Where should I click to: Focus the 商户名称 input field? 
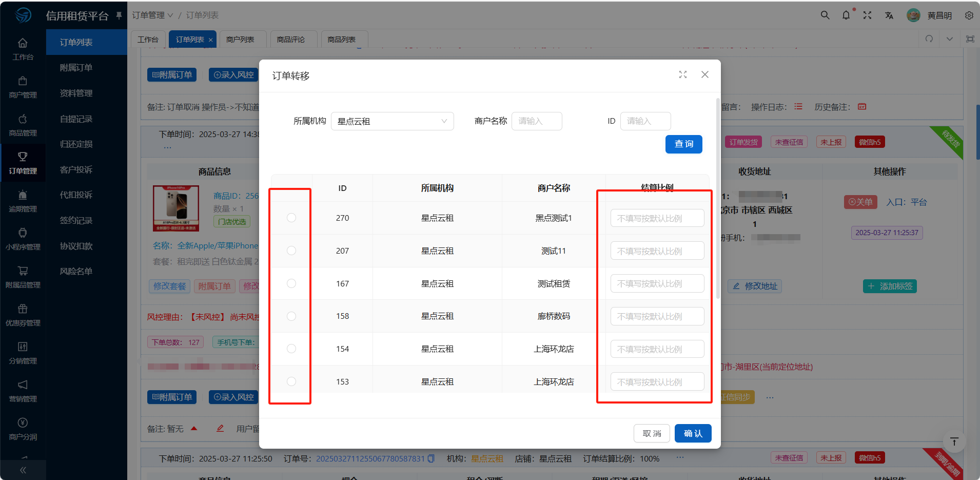[x=536, y=121]
